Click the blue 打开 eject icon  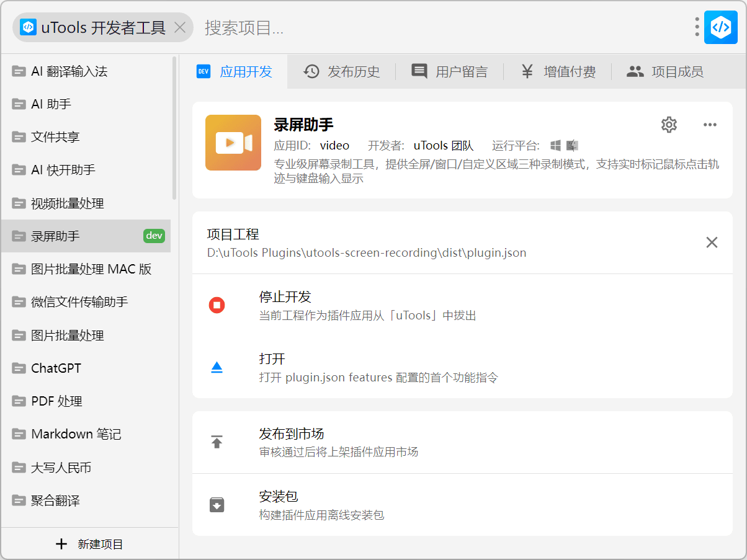(x=217, y=368)
